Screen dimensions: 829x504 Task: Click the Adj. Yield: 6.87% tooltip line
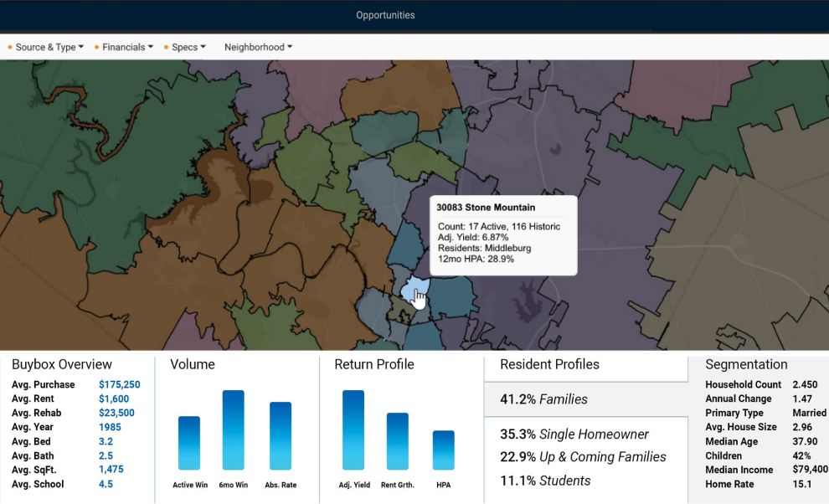tap(473, 238)
